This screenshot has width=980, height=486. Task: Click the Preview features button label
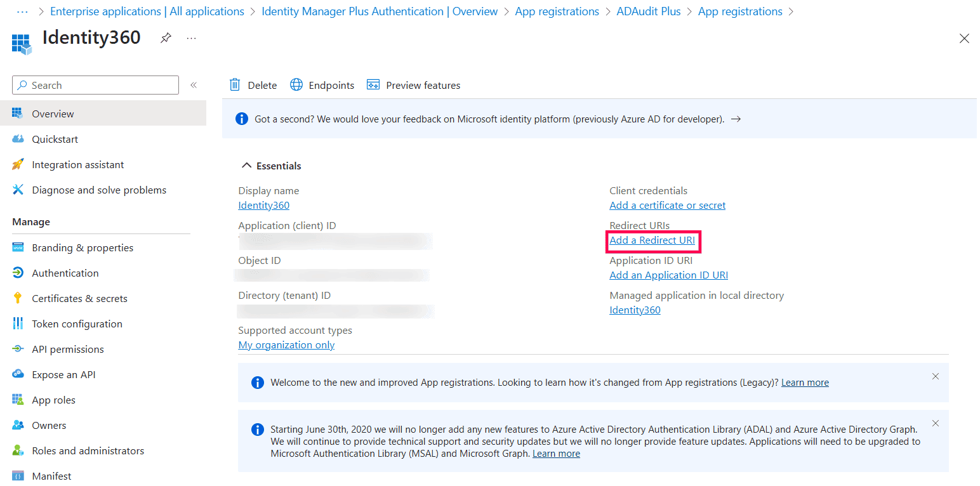click(423, 85)
